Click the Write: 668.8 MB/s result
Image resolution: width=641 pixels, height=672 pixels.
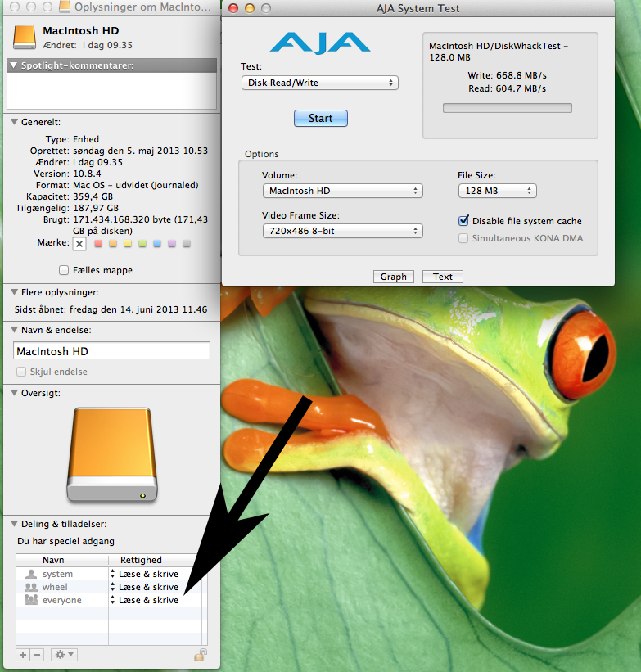[508, 75]
